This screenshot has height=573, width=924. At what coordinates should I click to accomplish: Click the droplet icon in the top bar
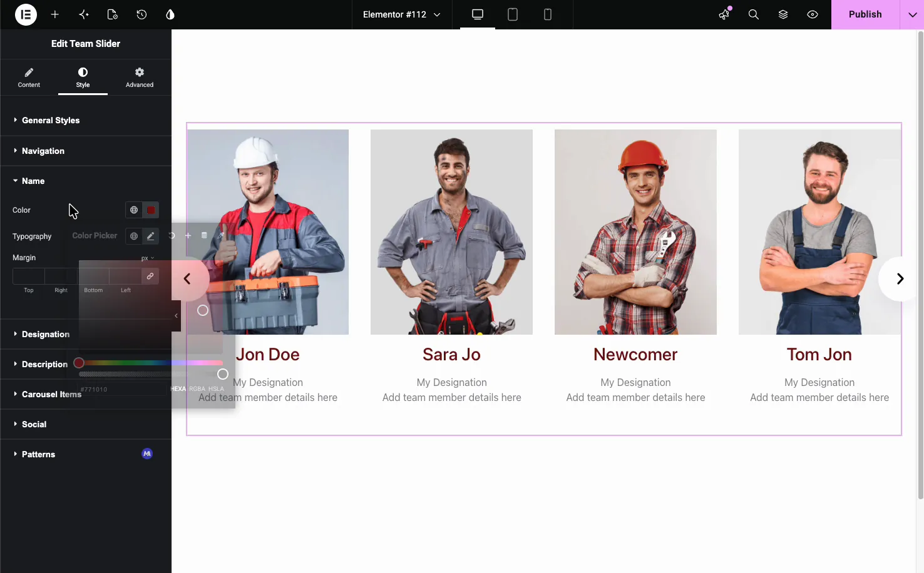170,14
